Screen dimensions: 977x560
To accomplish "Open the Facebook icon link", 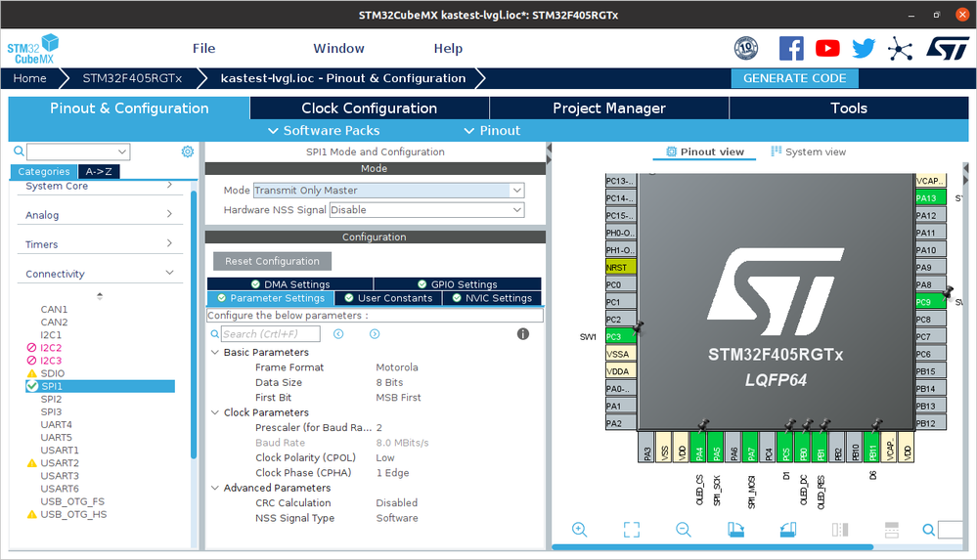I will [791, 48].
